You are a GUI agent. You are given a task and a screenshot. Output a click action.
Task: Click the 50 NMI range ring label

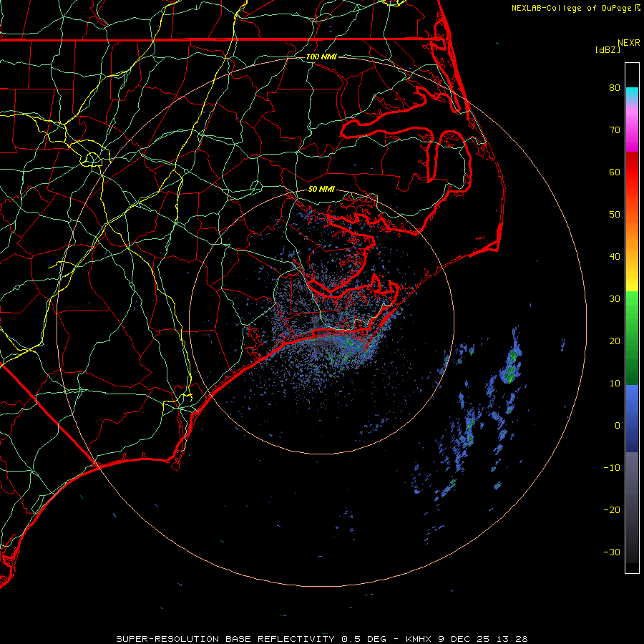321,189
